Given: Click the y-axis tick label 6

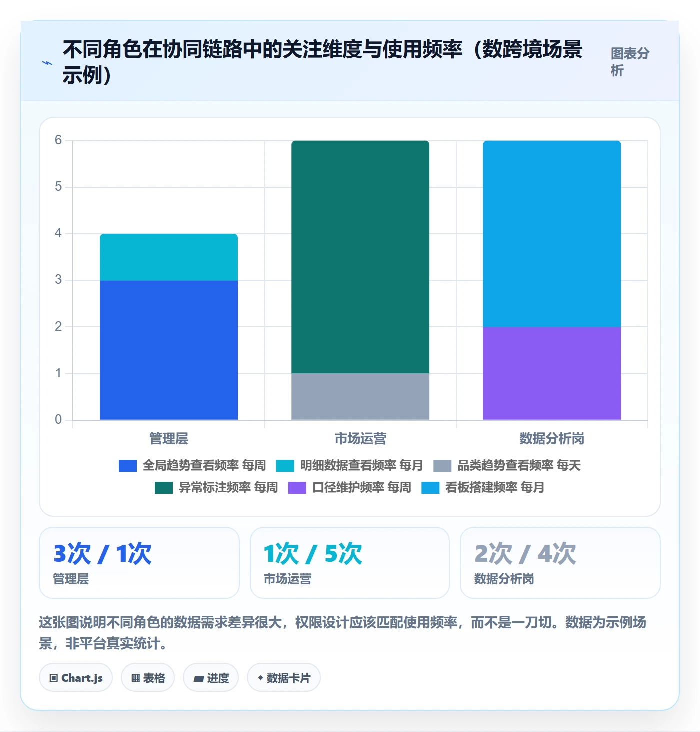Looking at the screenshot, I should [58, 140].
